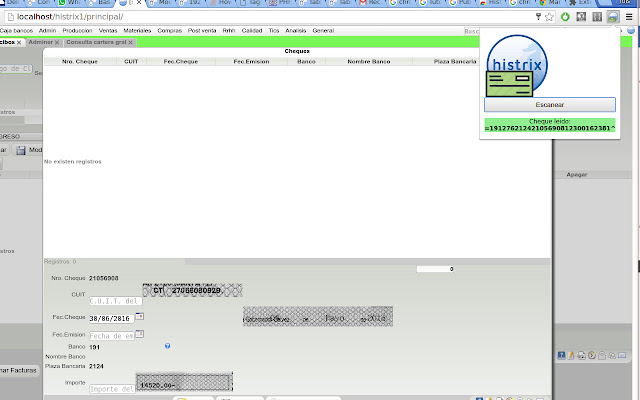The height and width of the screenshot is (400, 640).
Task: Sort by Fec.Cheque column header
Action: (x=181, y=62)
